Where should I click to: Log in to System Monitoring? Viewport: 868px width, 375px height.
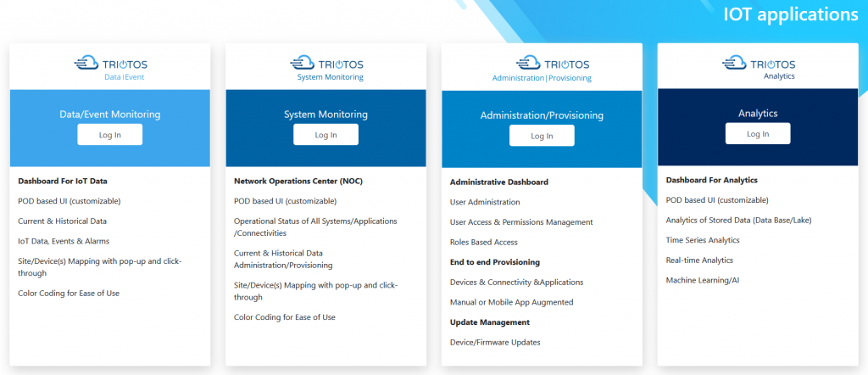[325, 135]
